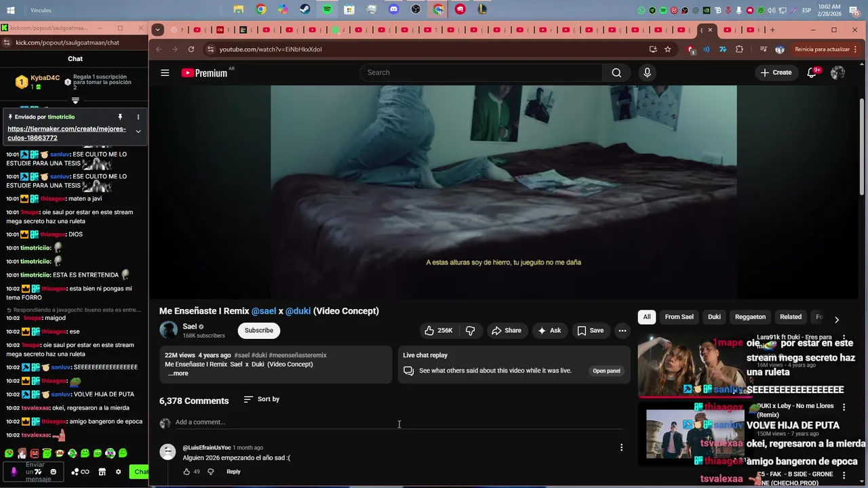Expand the pinned message chevron in Kick chat
This screenshot has width=868, height=488.
pos(138,131)
